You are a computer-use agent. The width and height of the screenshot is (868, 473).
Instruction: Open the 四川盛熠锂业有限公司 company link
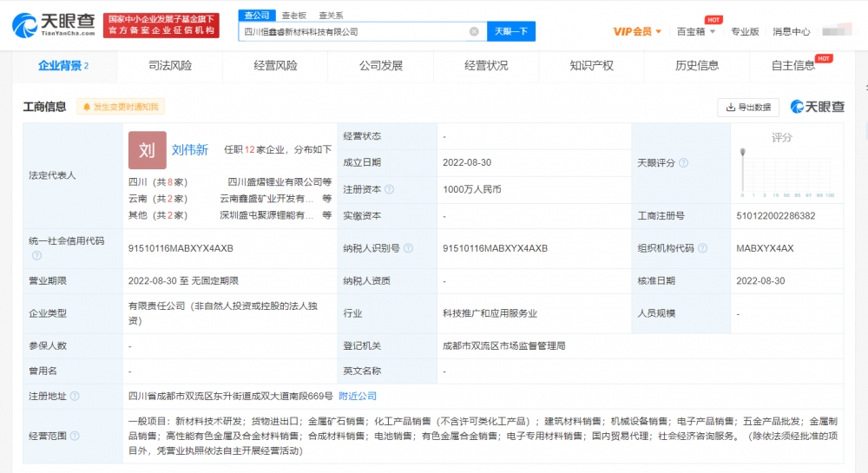point(275,182)
